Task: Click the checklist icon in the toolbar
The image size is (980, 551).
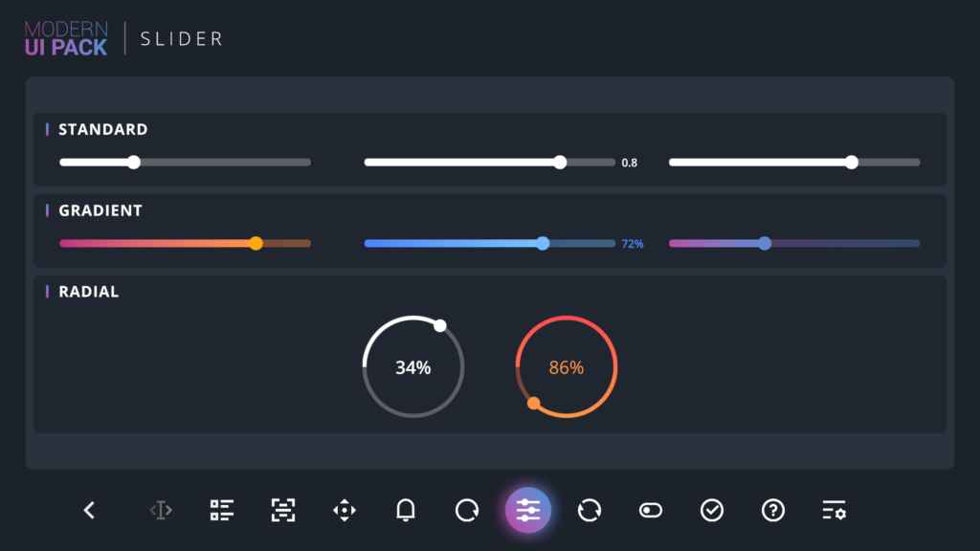Action: coord(221,510)
